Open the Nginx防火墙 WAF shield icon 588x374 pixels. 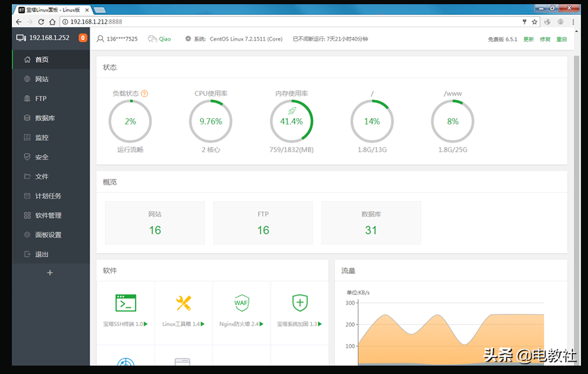(x=241, y=303)
